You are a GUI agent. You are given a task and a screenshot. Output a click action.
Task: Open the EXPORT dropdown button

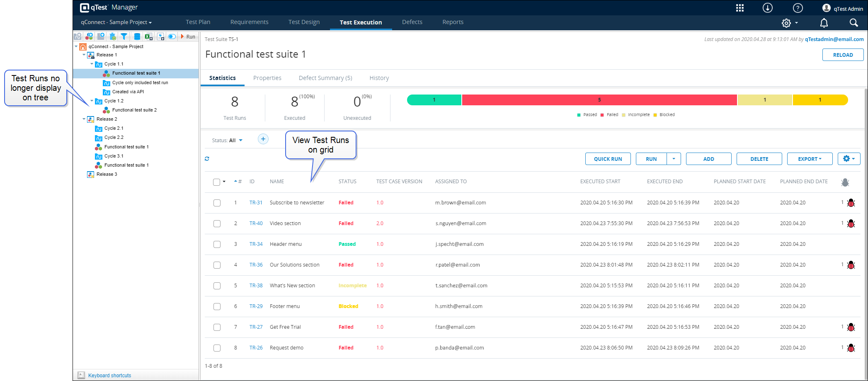(x=809, y=159)
